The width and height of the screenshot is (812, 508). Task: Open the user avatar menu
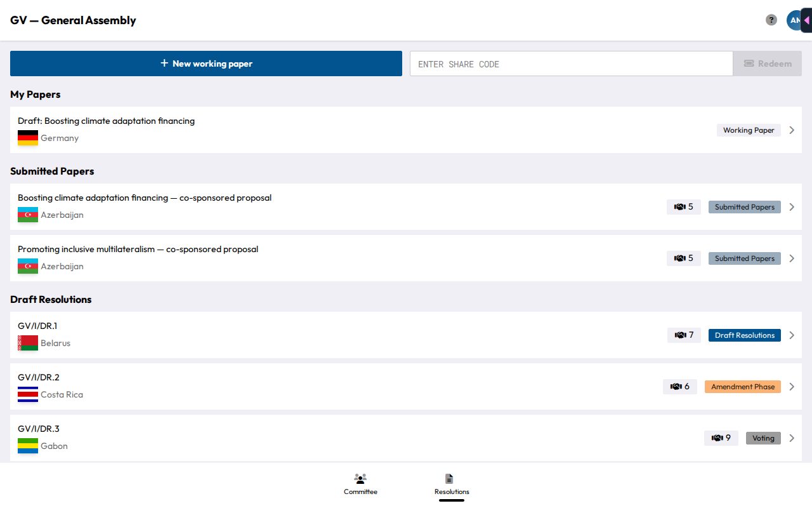(794, 20)
